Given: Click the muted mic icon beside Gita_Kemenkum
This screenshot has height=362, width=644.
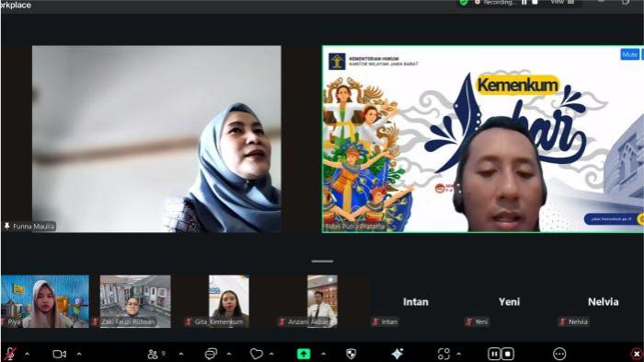Looking at the screenshot, I should [189, 321].
